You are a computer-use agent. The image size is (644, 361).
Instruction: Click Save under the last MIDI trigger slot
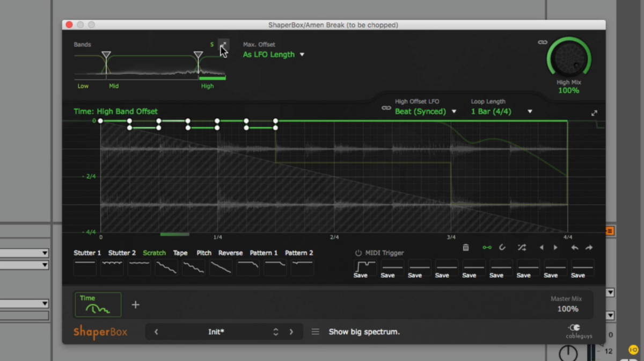pos(578,276)
